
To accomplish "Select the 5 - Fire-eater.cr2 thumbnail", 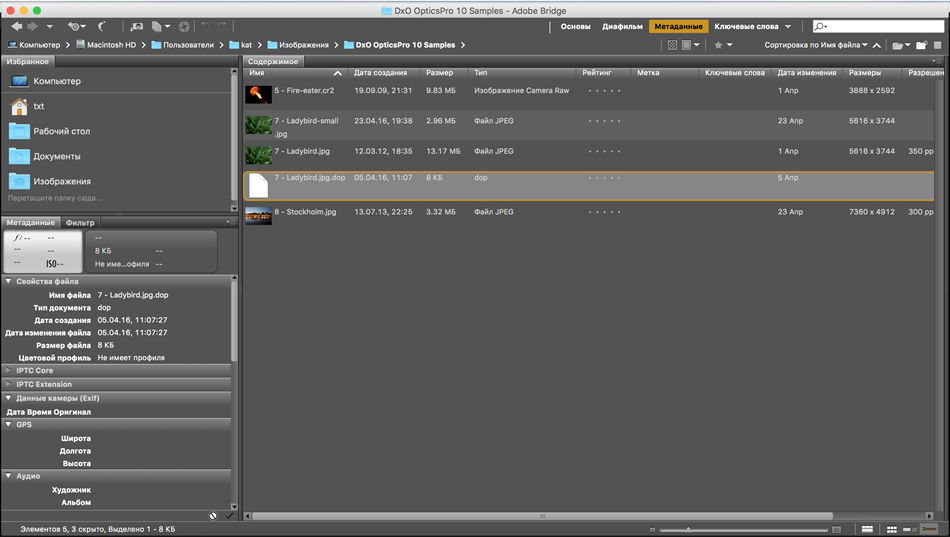I will coord(258,95).
